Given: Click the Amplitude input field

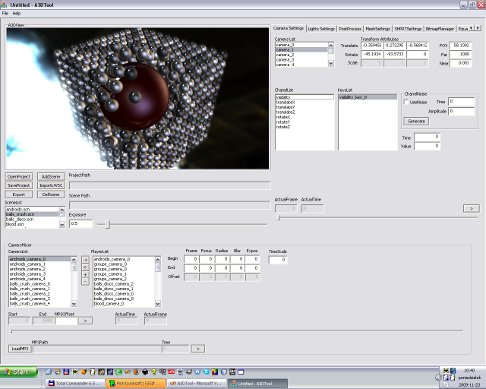Looking at the screenshot, I should [x=461, y=111].
